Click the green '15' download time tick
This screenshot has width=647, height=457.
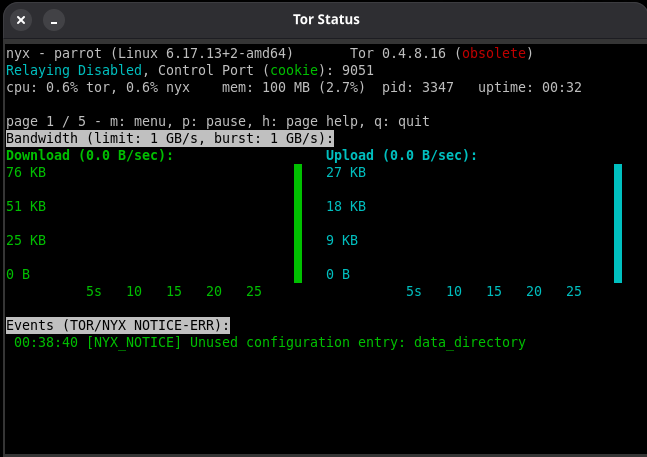coord(174,292)
